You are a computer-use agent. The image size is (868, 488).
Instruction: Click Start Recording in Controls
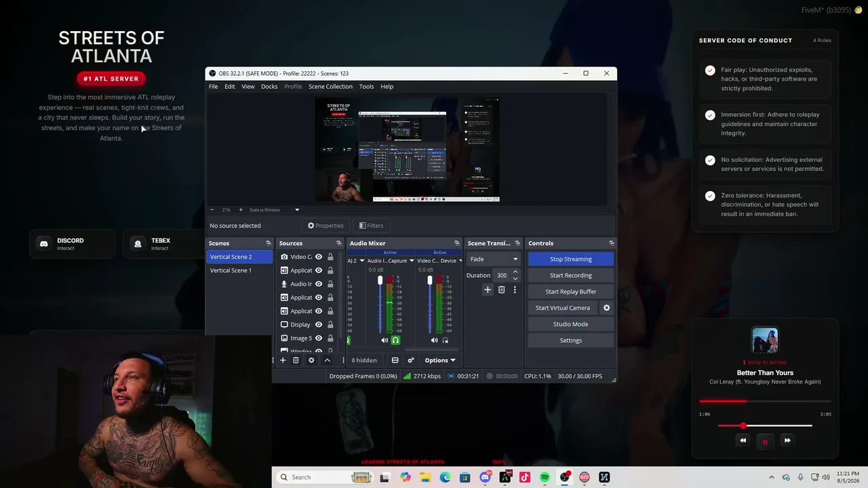pos(571,275)
